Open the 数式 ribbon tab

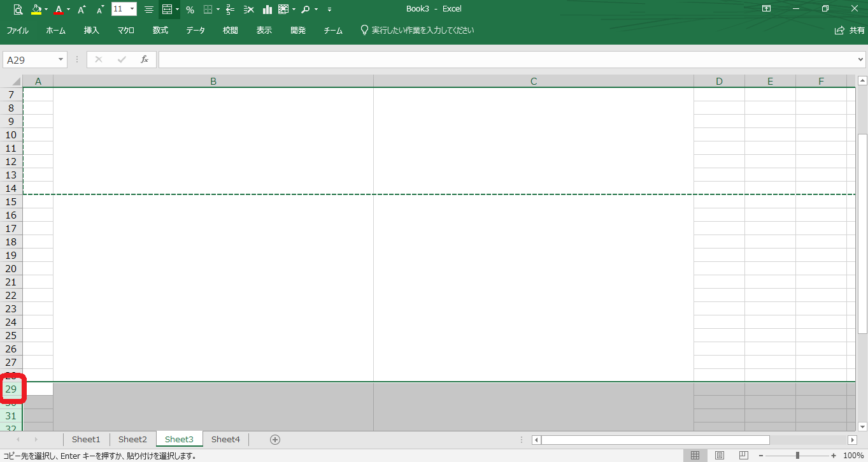[160, 31]
